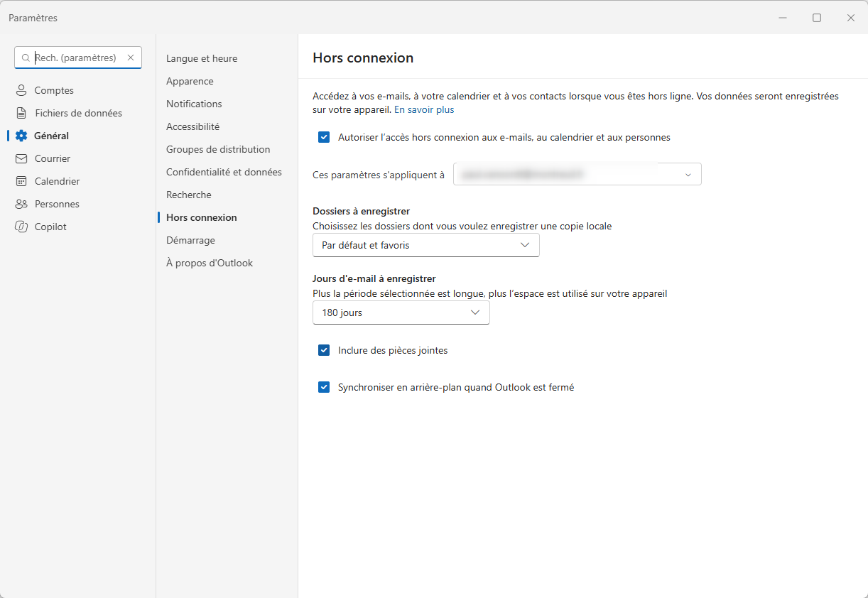This screenshot has height=598, width=868.
Task: Click the Personnes people icon
Action: pos(21,204)
